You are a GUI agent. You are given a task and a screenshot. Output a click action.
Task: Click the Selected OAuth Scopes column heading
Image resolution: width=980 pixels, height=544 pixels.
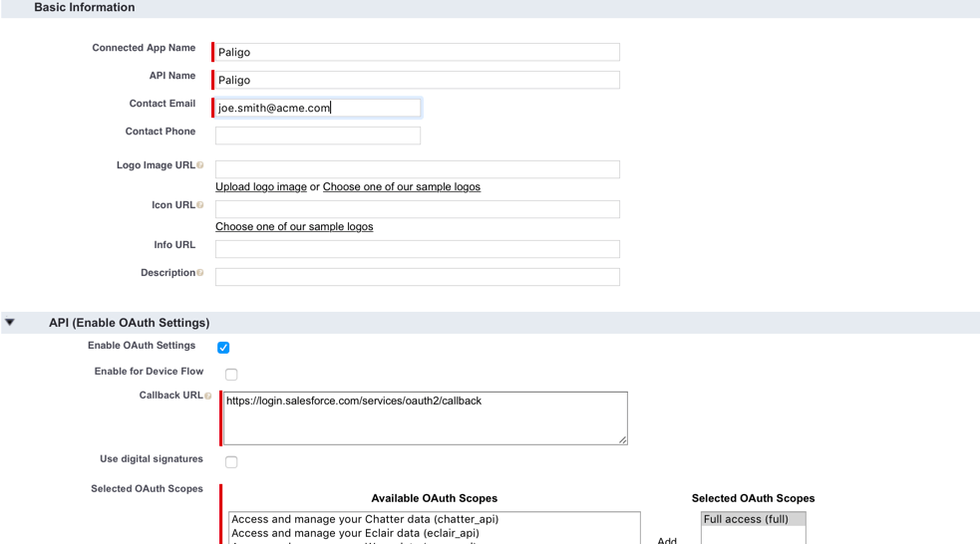click(x=753, y=498)
